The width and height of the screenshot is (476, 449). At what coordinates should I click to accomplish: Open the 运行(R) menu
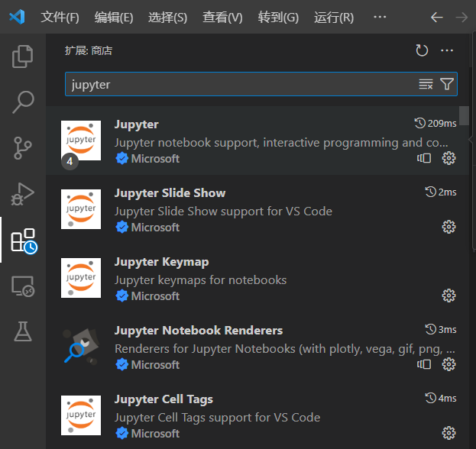click(334, 18)
